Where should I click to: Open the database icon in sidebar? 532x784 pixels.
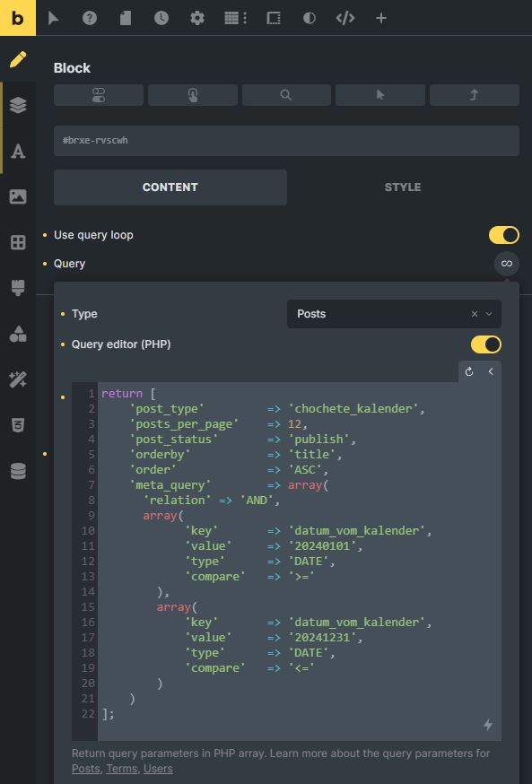18,472
